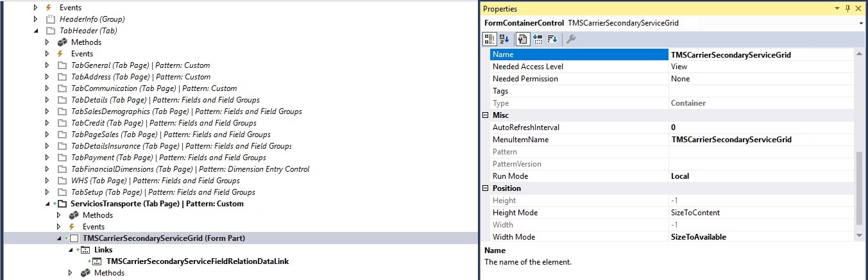Click the TabHeader folder icon
The width and height of the screenshot is (868, 280).
(50, 31)
